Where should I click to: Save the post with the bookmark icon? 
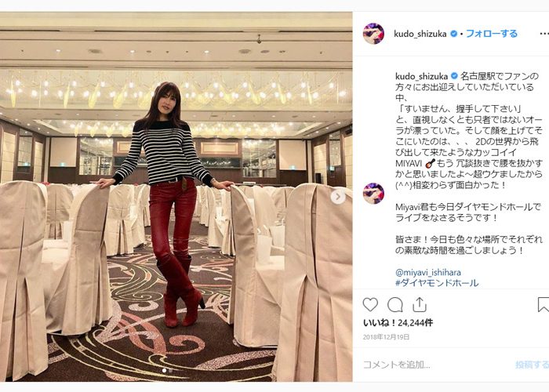tap(543, 304)
